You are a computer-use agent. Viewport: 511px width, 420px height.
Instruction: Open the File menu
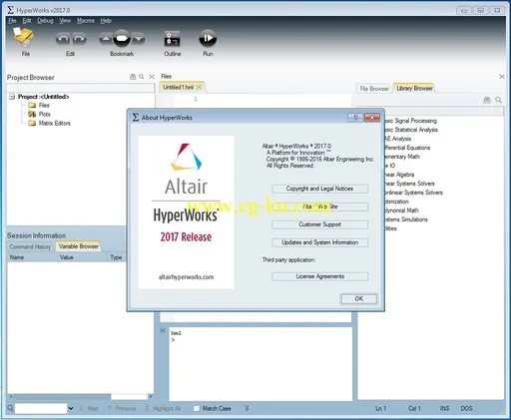pos(12,21)
